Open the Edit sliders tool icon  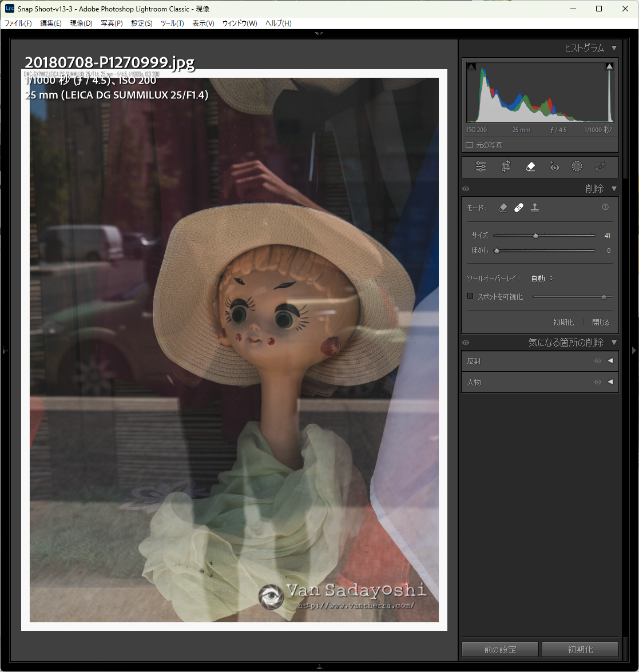pyautogui.click(x=481, y=167)
